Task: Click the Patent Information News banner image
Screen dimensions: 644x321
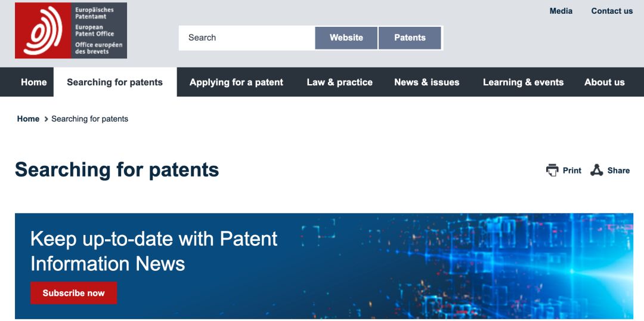Action: (x=324, y=266)
